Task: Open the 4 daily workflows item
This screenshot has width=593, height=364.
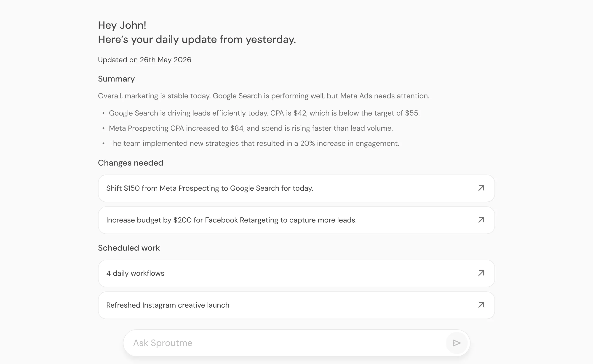Action: coord(296,273)
